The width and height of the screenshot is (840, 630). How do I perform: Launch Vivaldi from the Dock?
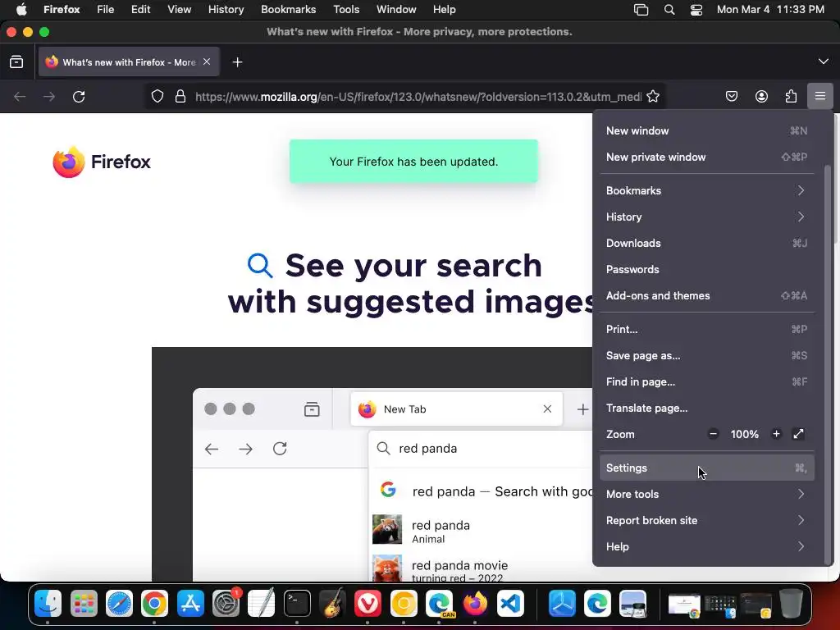coord(368,604)
